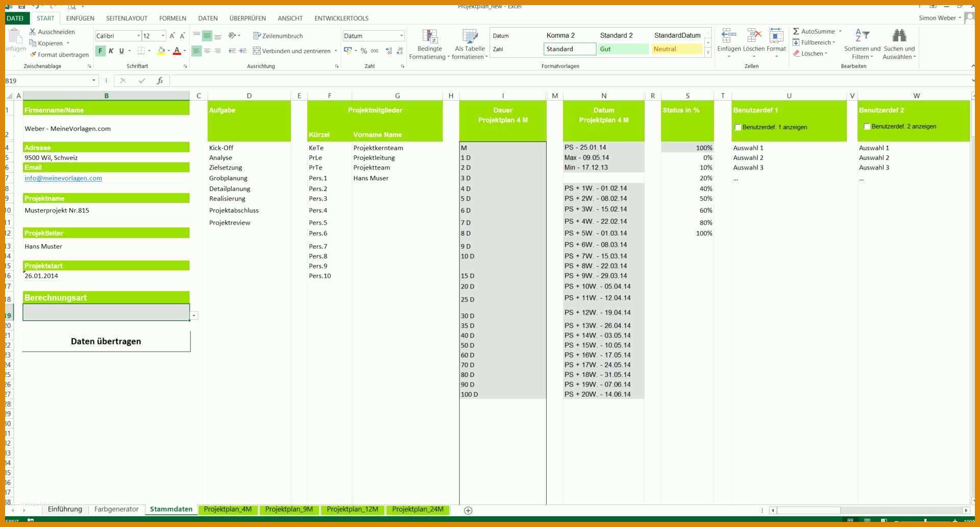The width and height of the screenshot is (980, 527).
Task: Click the formula bar input
Action: (571, 81)
